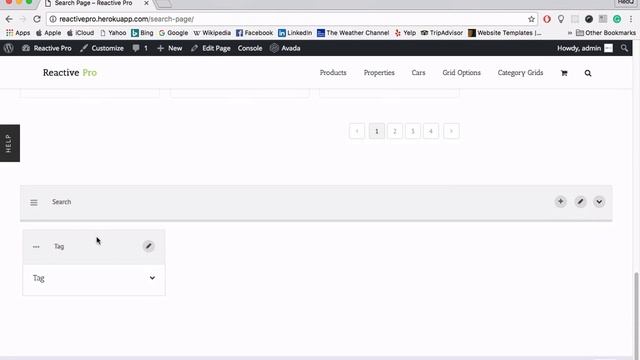Screen dimensions: 640x360
Task: Go to previous page in pagination
Action: click(357, 131)
